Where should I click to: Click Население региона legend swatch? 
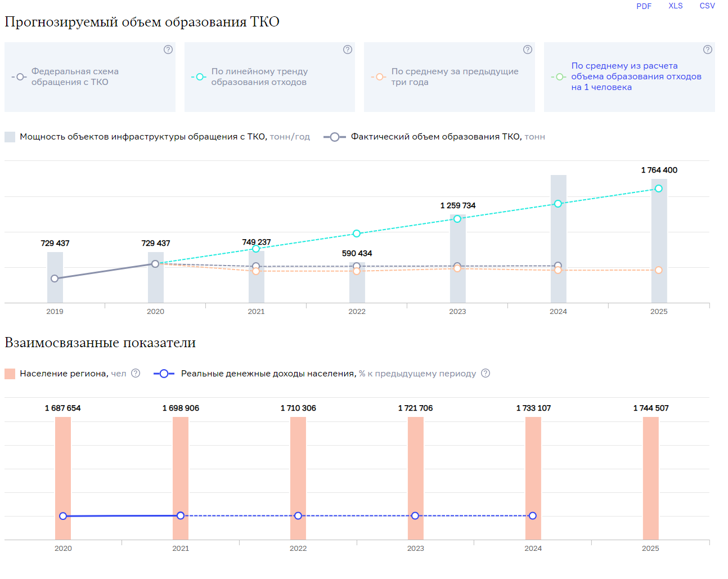coord(10,374)
